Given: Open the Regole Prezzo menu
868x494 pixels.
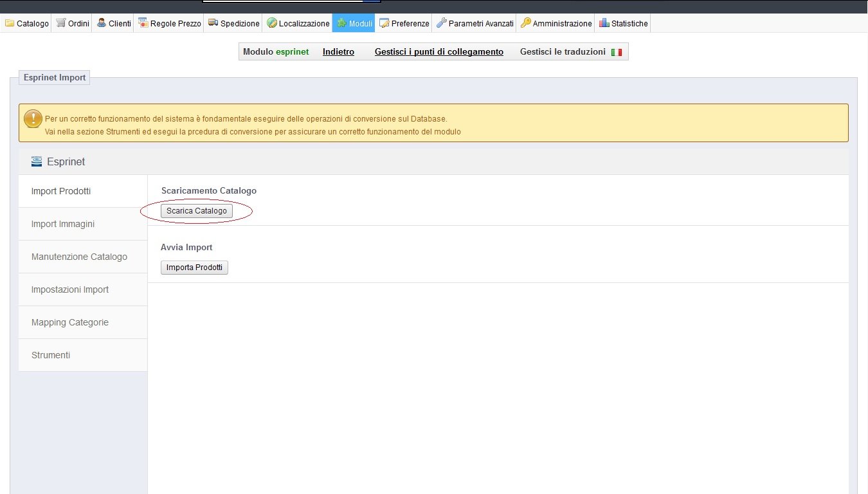Looking at the screenshot, I should [x=169, y=23].
